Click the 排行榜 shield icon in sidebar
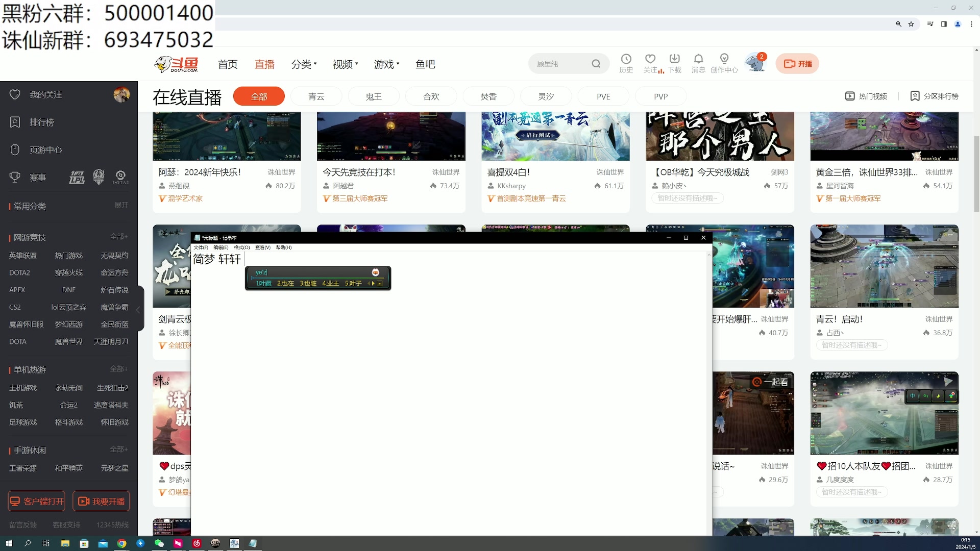Image resolution: width=980 pixels, height=551 pixels. coord(15,122)
